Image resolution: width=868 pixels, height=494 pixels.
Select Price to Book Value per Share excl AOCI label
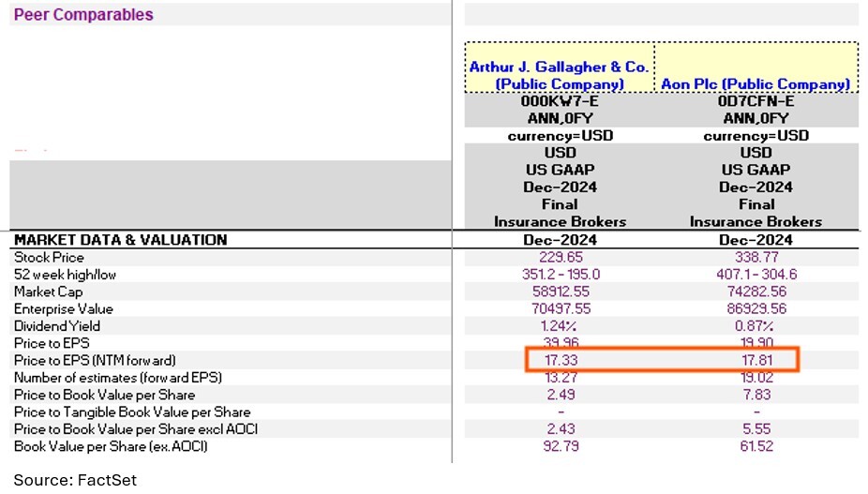pyautogui.click(x=136, y=429)
